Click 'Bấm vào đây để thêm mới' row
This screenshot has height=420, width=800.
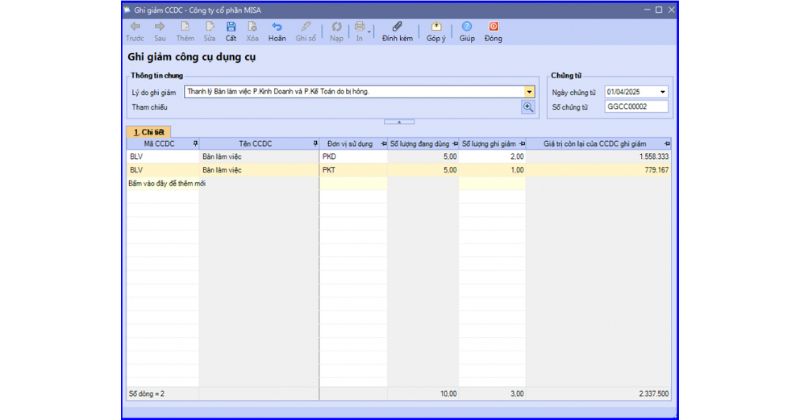pos(167,184)
